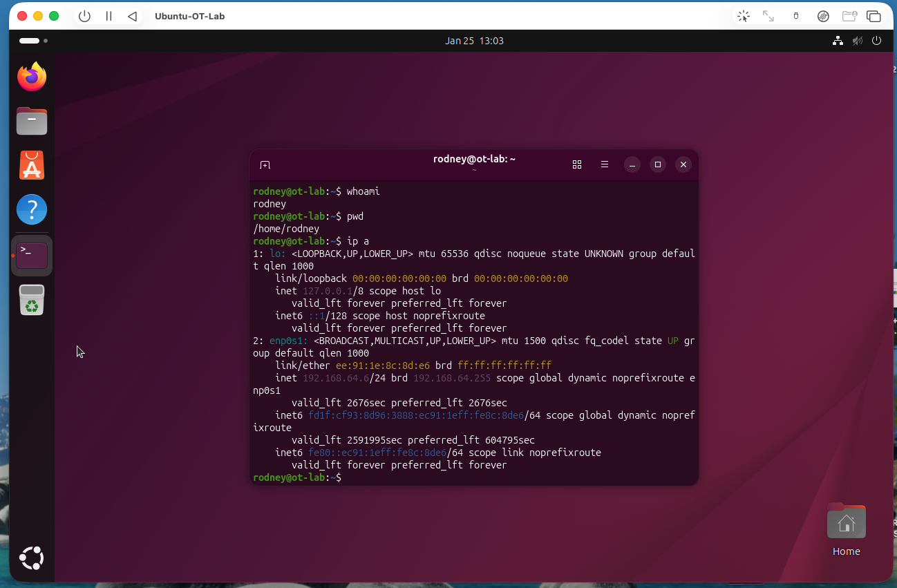Open the terminal hamburger menu
The image size is (897, 588).
605,164
